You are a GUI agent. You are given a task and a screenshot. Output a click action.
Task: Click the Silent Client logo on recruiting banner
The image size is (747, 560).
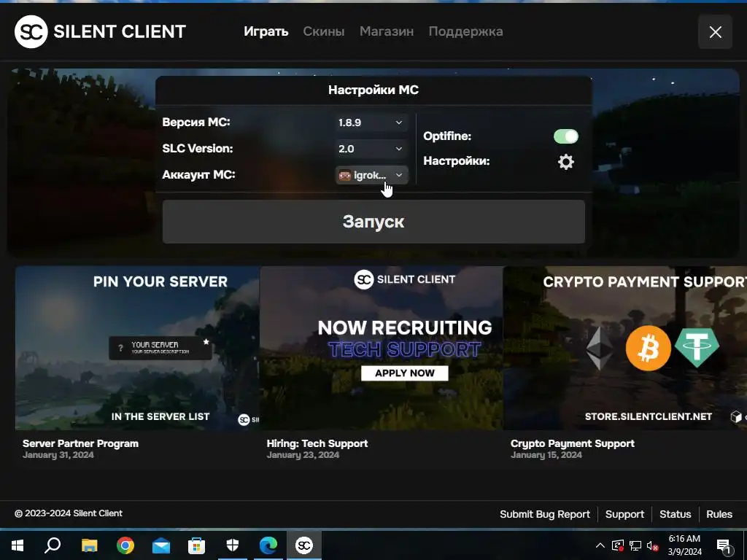[404, 279]
